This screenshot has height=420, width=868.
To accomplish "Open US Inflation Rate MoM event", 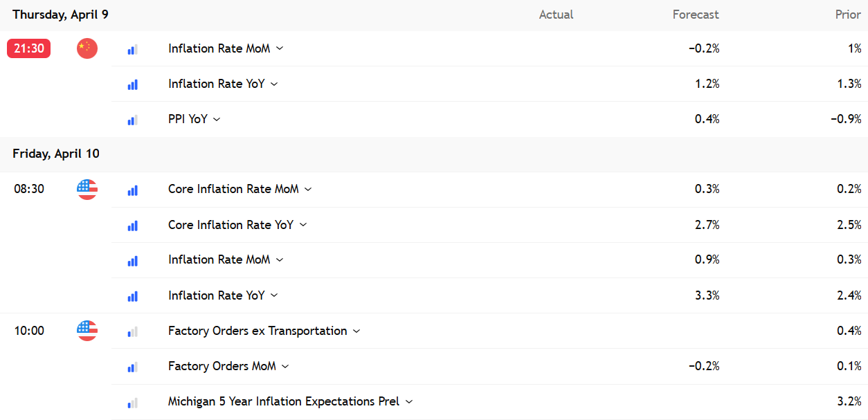I will coord(219,259).
